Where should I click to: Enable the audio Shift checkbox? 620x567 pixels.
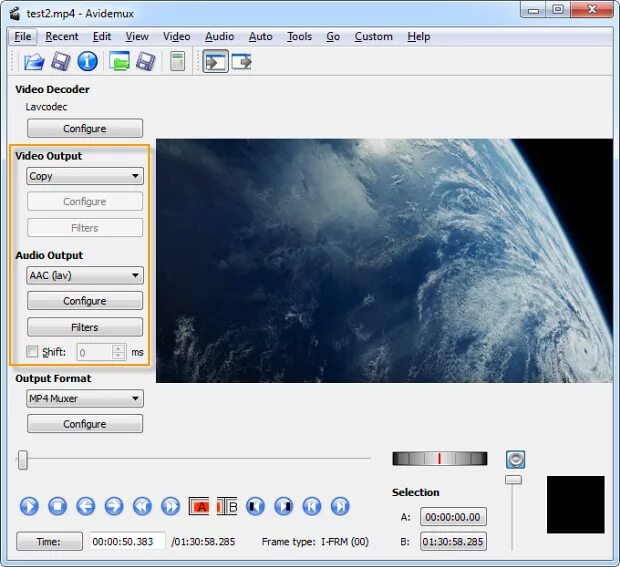click(x=33, y=352)
